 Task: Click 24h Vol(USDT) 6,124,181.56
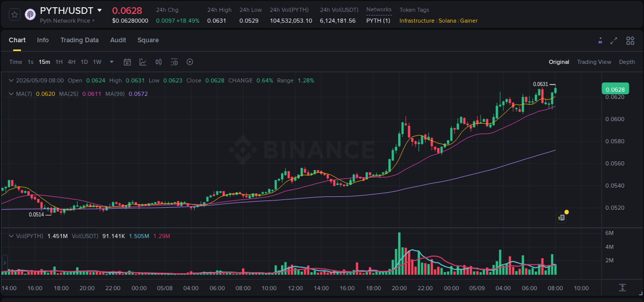coord(337,21)
